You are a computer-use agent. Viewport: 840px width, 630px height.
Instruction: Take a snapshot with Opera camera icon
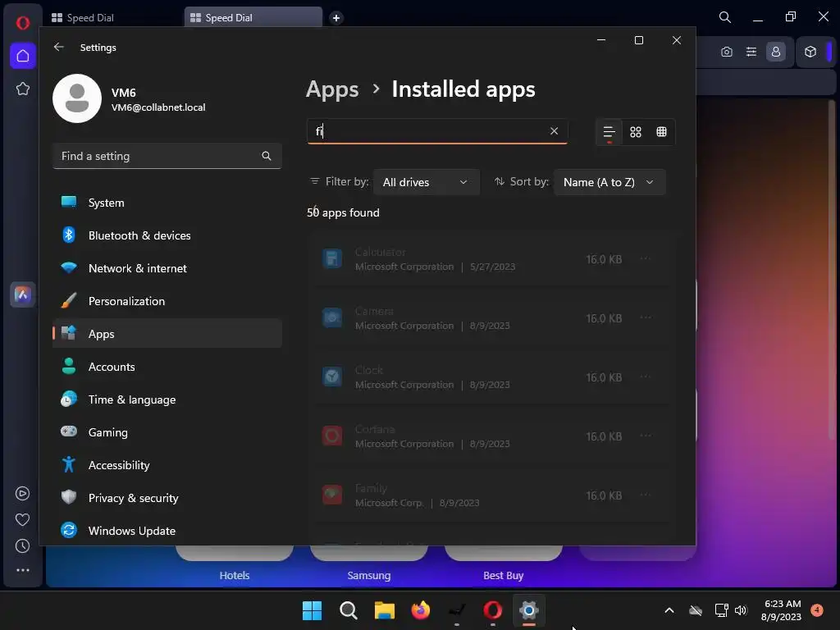[727, 52]
